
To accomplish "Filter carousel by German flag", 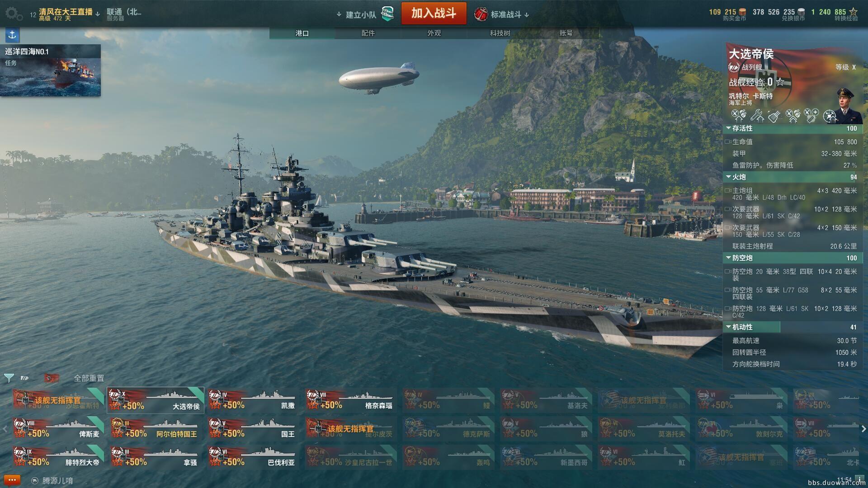I will (x=51, y=378).
